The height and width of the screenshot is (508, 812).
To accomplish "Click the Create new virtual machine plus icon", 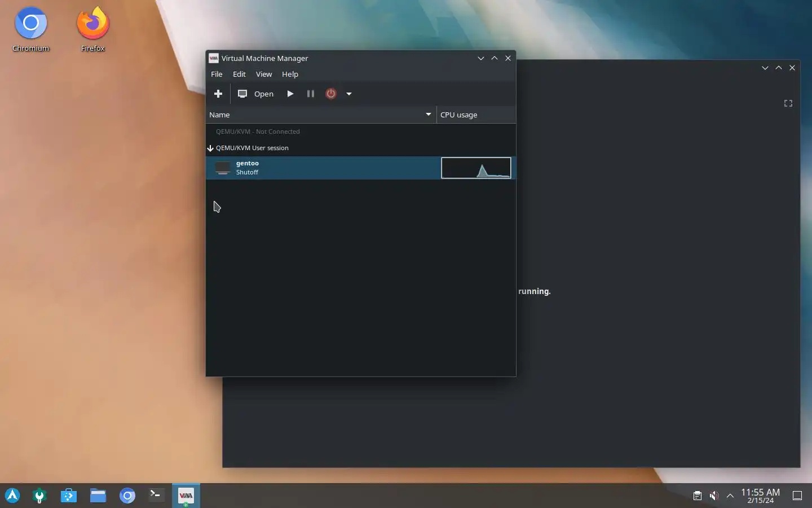I will tap(218, 94).
